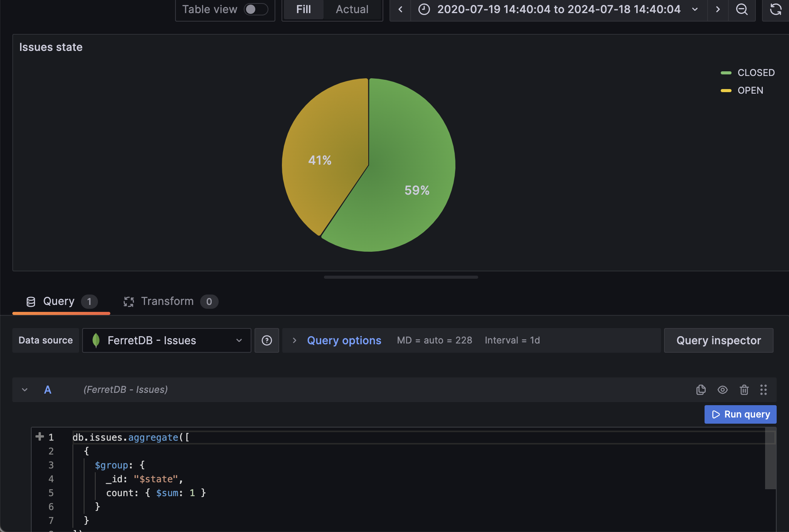Hide query A using the eye icon
Screen dimensions: 789x532
point(722,390)
